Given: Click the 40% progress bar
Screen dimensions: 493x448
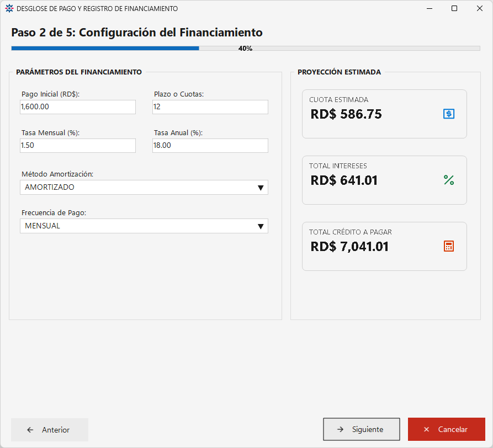Looking at the screenshot, I should (x=246, y=49).
